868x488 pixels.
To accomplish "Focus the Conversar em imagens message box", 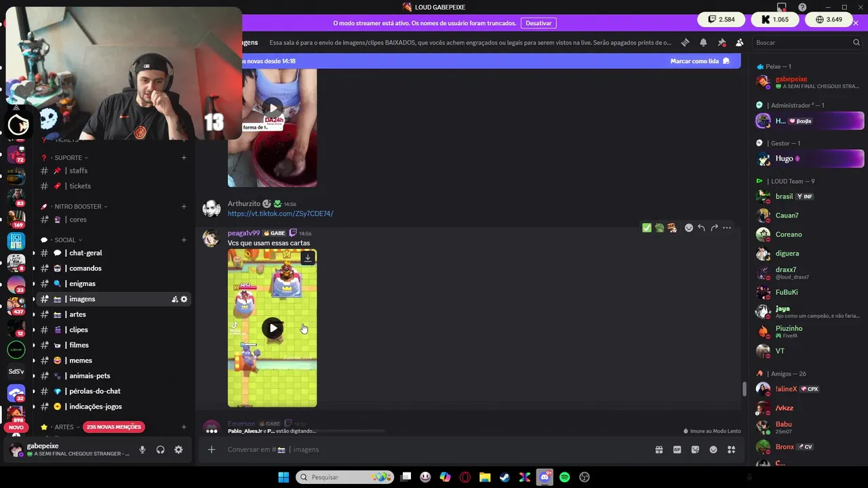I will 434,449.
